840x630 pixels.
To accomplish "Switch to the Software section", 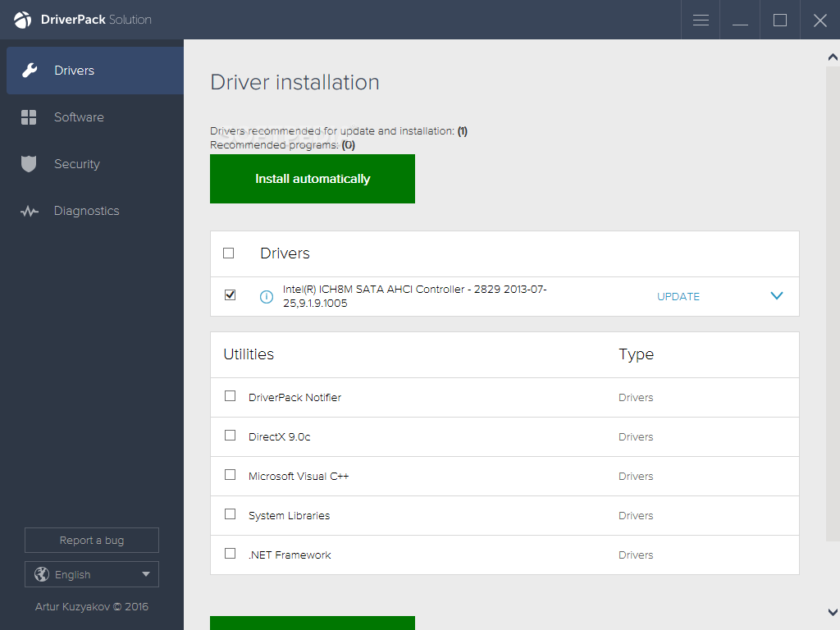I will [x=78, y=117].
